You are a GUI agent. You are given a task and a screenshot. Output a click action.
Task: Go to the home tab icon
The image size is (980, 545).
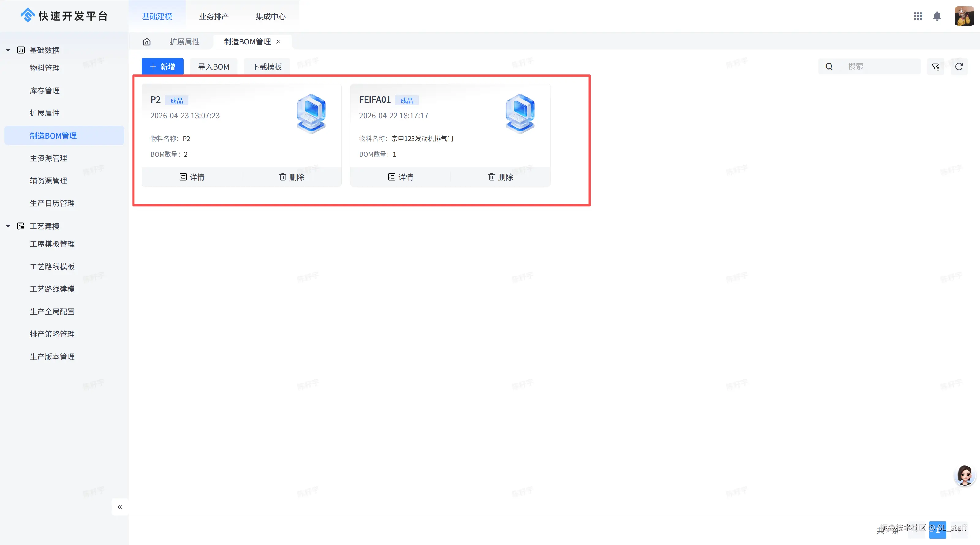pos(147,41)
